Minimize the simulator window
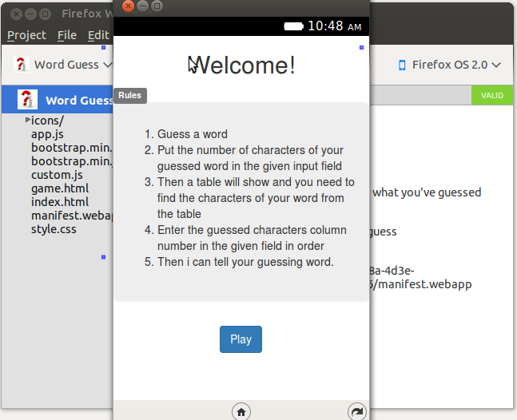The width and height of the screenshot is (517, 420). pos(142,6)
